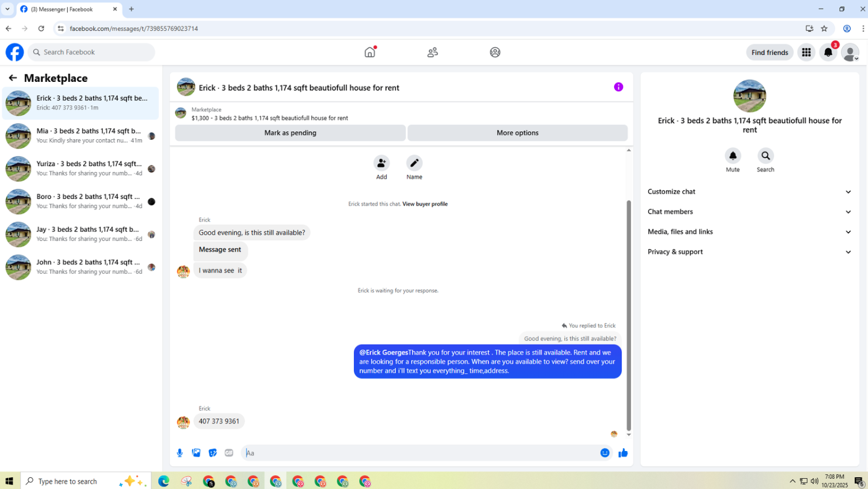Expand Media, files and links section
Screen dimensions: 868x489
(x=749, y=232)
